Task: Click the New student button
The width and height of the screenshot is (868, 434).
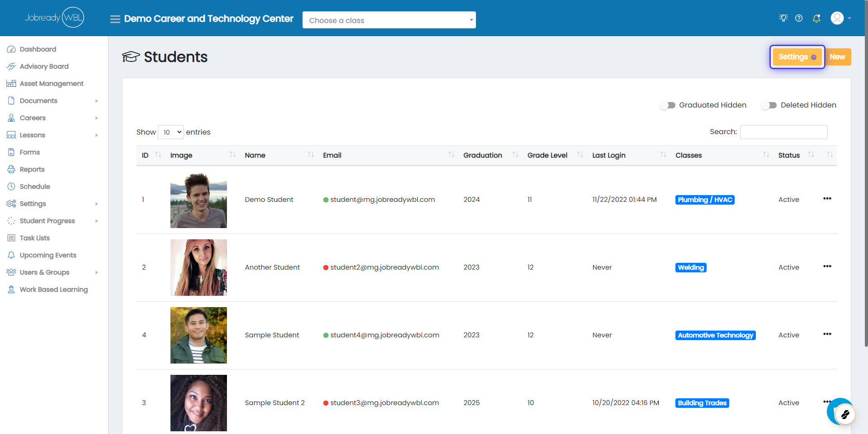Action: [838, 57]
